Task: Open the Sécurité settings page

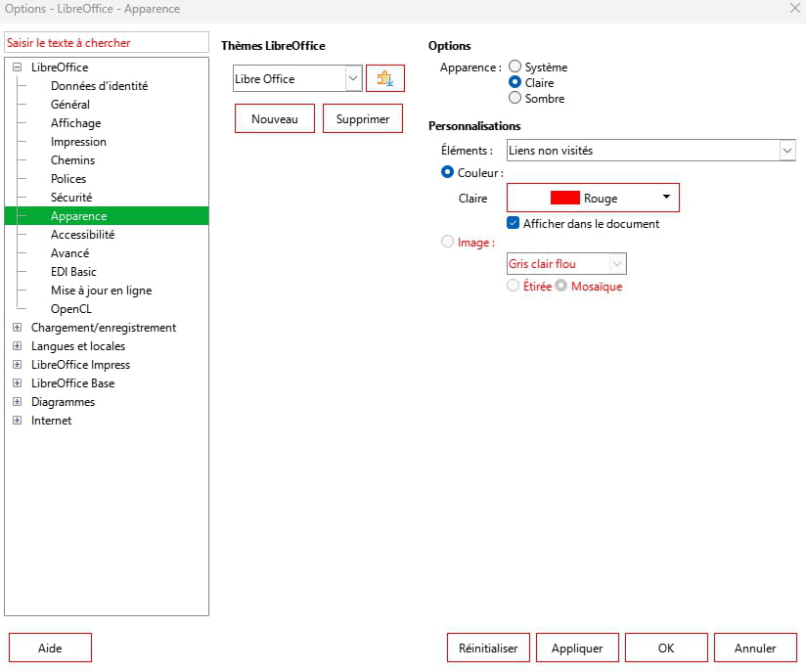Action: [x=71, y=197]
